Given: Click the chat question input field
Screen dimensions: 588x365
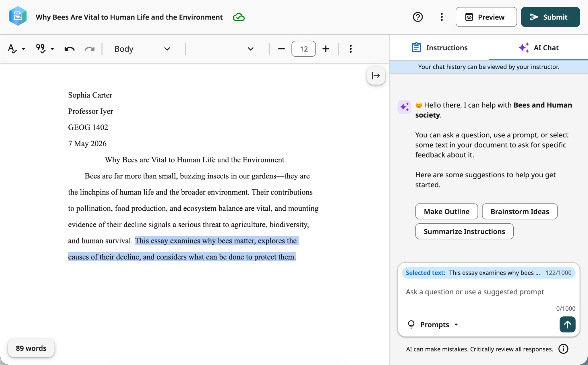Looking at the screenshot, I should click(488, 292).
